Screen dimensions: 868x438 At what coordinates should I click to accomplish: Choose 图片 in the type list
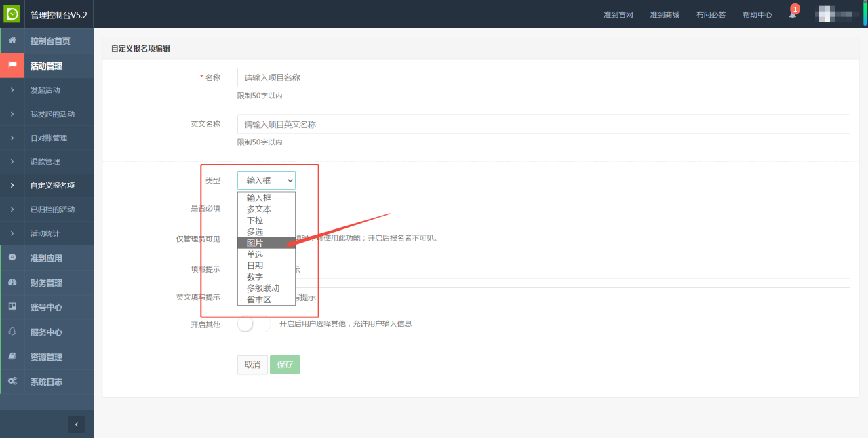point(267,243)
